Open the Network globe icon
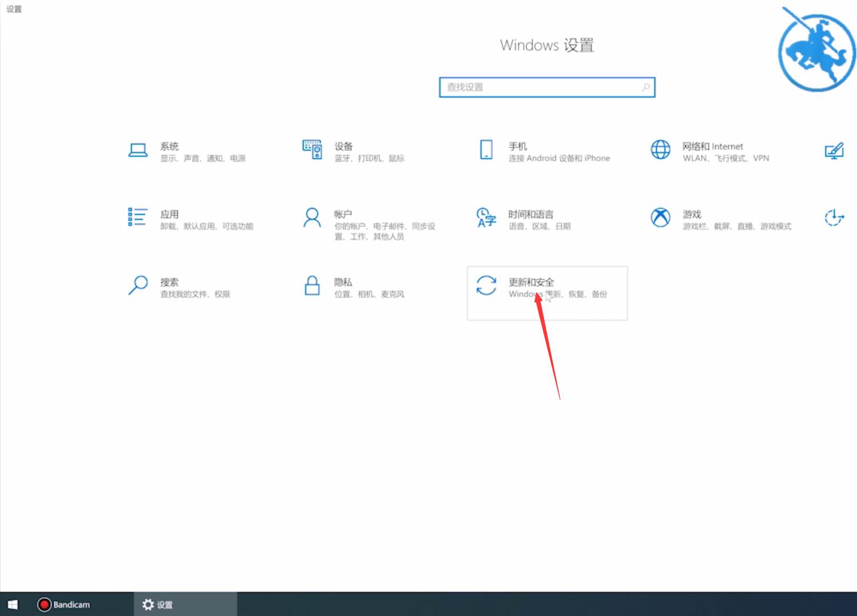This screenshot has width=857, height=616. (660, 150)
